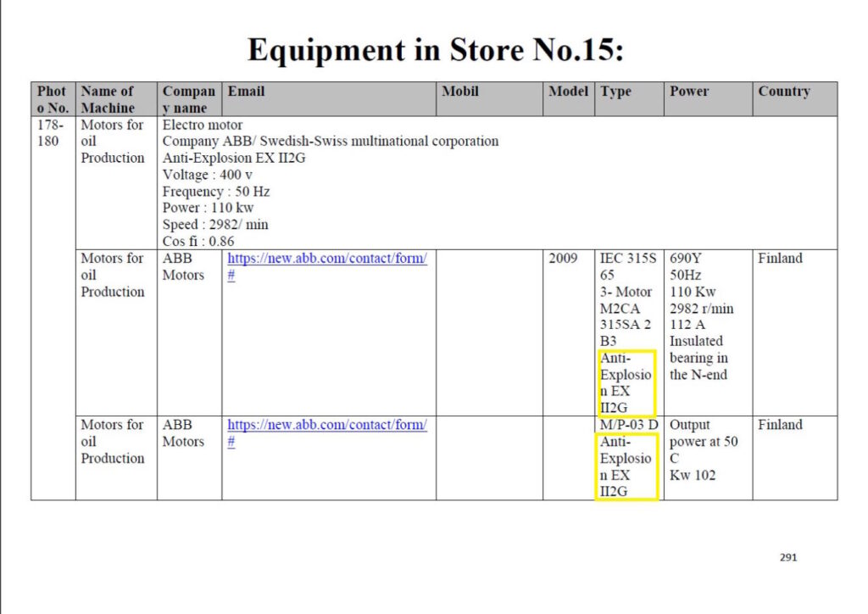868x614 pixels.
Task: Click 'Finland' in the 2009 model row
Action: pyautogui.click(x=780, y=258)
